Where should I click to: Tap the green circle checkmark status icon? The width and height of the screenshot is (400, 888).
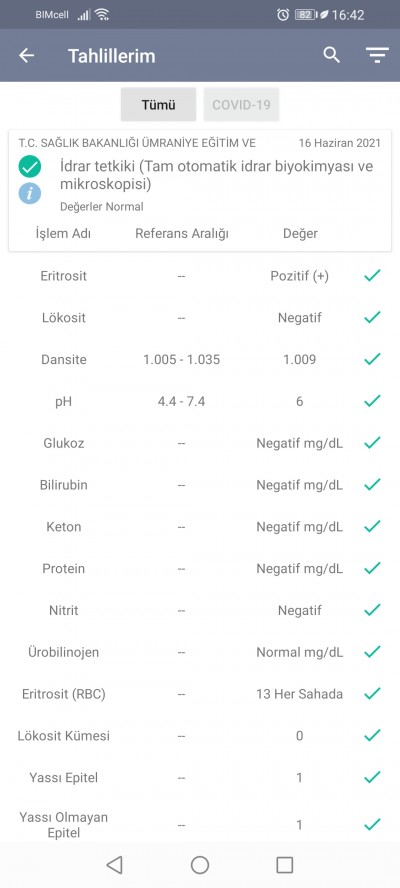[x=29, y=166]
